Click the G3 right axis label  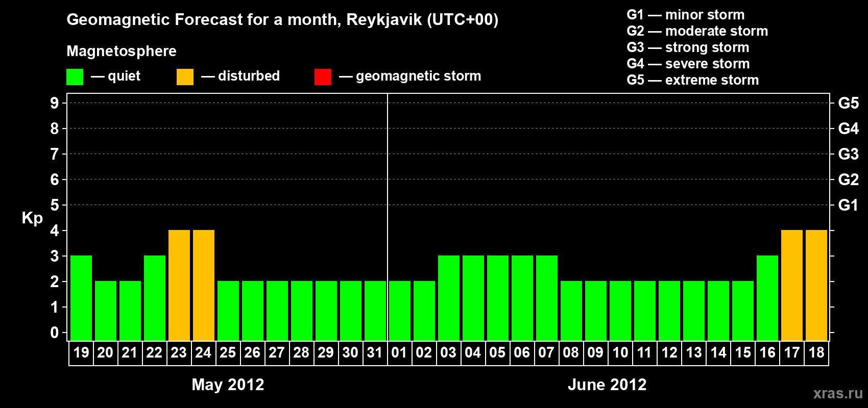848,154
